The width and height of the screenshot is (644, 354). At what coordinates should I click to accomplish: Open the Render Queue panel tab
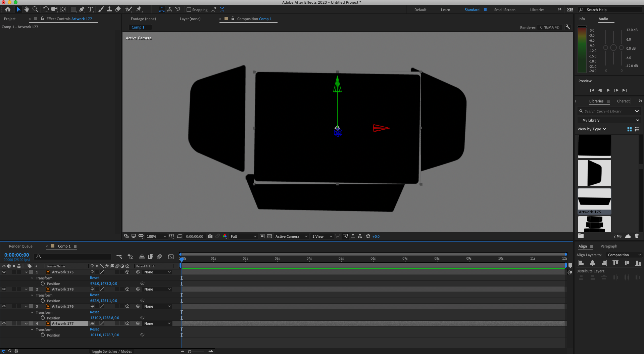coord(21,246)
